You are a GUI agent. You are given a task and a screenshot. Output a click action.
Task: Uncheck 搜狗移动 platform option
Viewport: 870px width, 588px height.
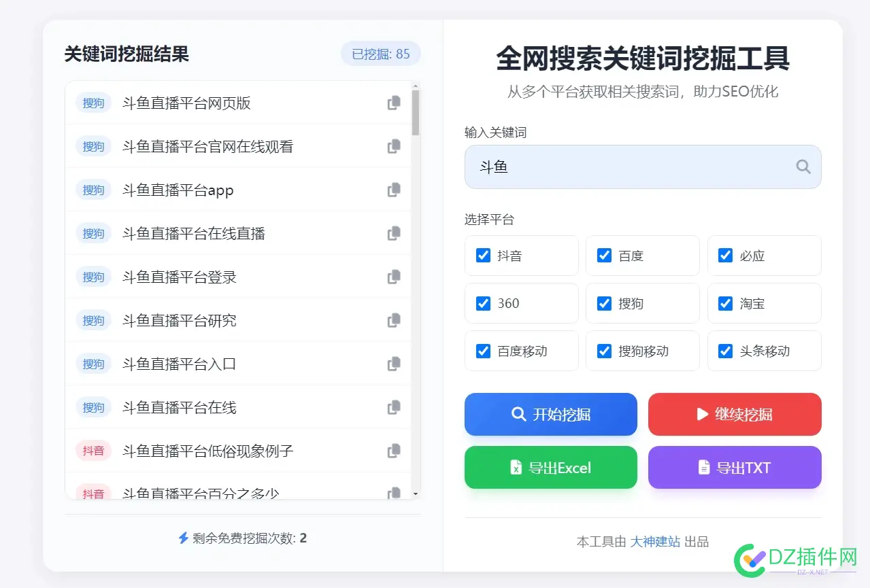[x=604, y=351]
